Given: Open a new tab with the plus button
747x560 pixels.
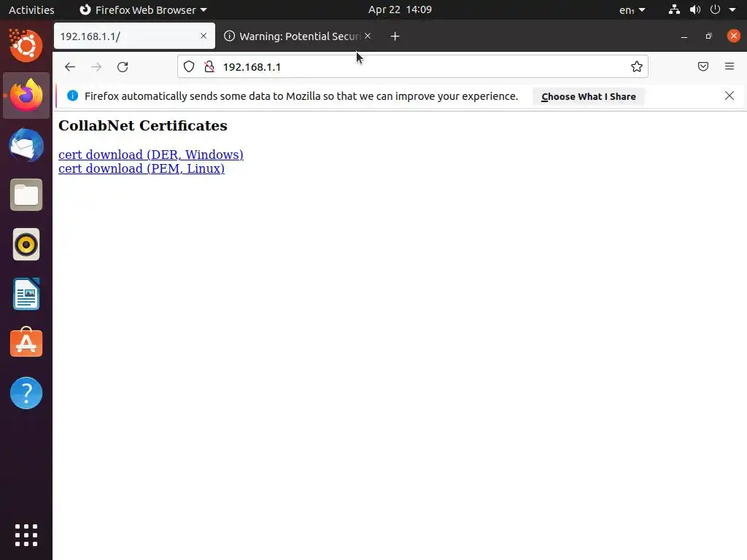Looking at the screenshot, I should coord(395,36).
